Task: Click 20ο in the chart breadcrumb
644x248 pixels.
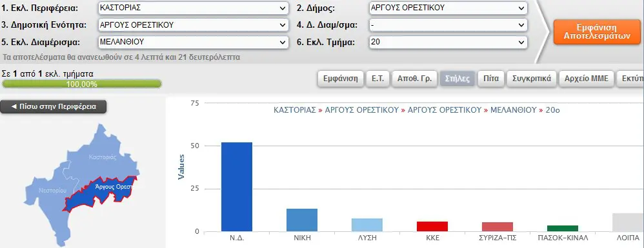Action: 553,110
